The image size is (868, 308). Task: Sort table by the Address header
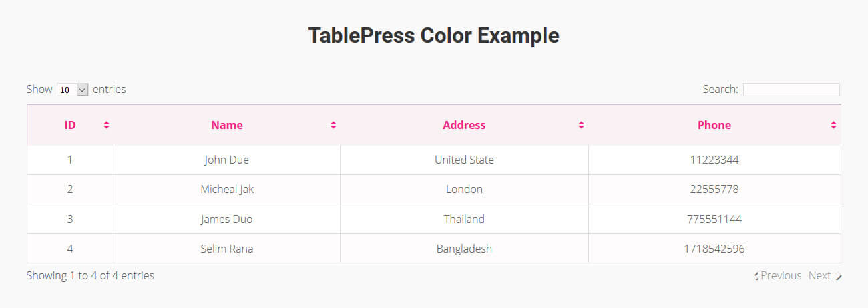464,125
